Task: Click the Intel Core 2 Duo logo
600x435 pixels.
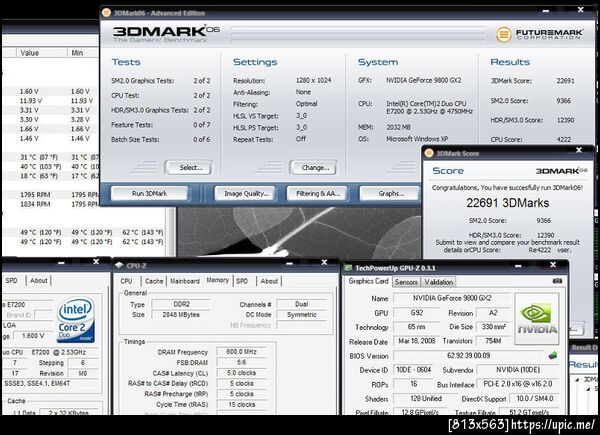Action: pyautogui.click(x=75, y=320)
